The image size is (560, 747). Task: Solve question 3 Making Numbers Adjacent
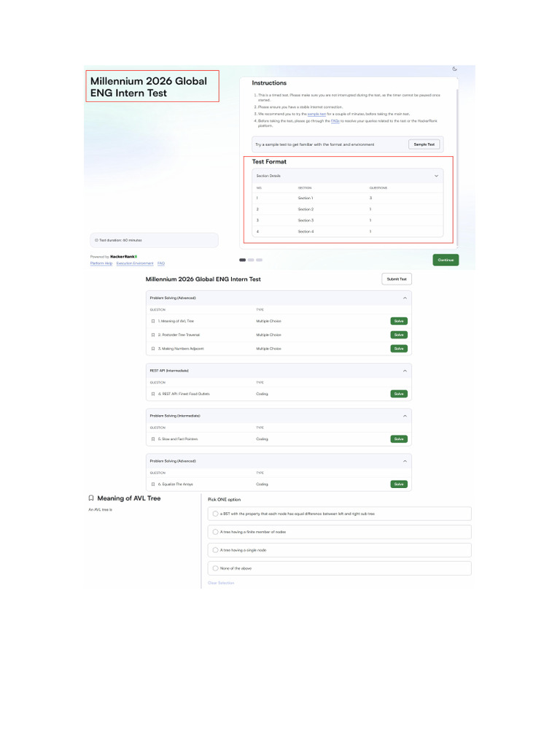(399, 349)
